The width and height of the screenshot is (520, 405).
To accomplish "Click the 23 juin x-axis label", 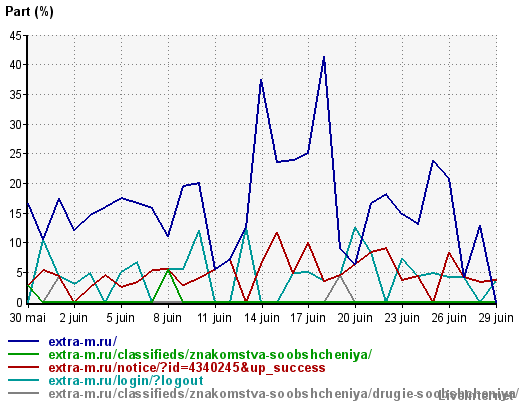I will tap(402, 318).
